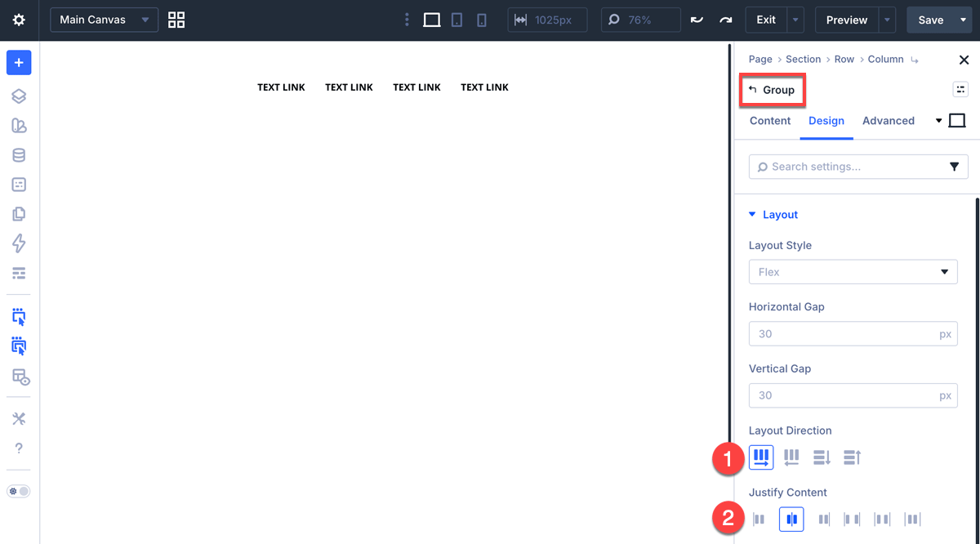
Task: Open the help question mark
Action: (19, 448)
